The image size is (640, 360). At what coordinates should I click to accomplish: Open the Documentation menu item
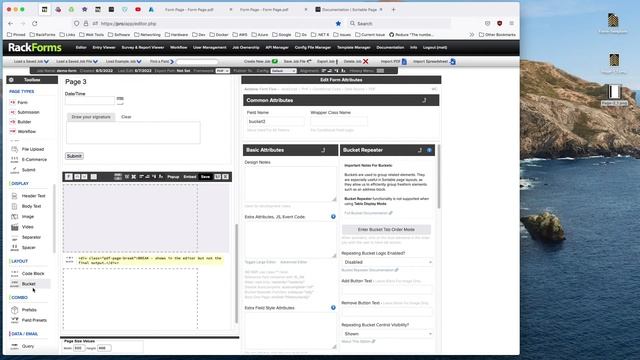pos(390,48)
